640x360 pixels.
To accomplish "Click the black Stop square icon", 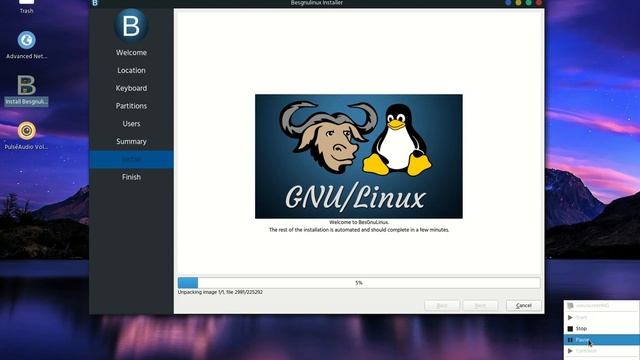I will pyautogui.click(x=570, y=329).
